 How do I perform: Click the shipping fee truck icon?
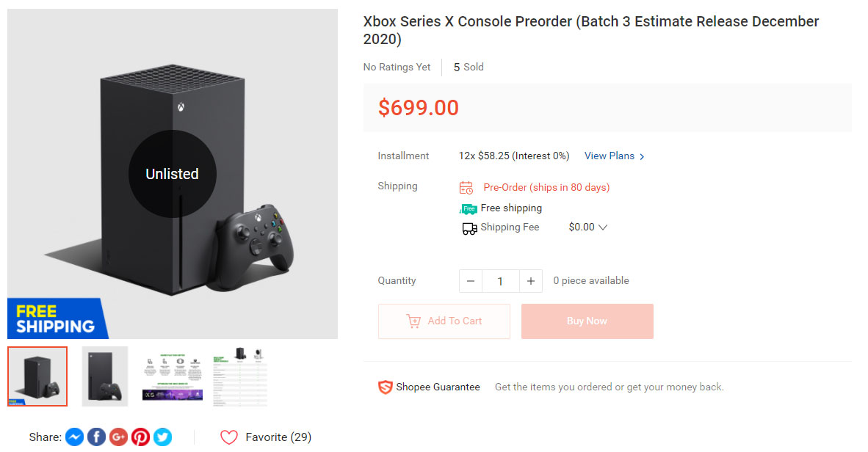click(x=469, y=228)
